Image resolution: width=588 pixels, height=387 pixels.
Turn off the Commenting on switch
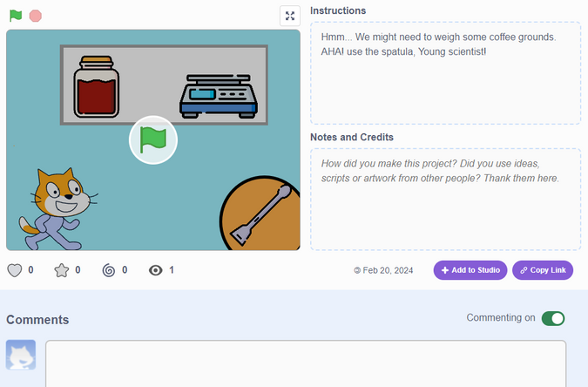coord(553,318)
